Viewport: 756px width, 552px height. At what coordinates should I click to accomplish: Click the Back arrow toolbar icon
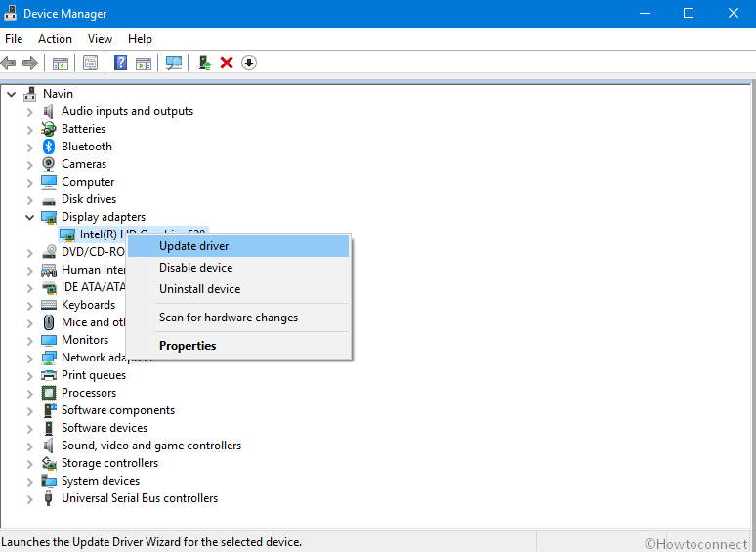pyautogui.click(x=8, y=63)
